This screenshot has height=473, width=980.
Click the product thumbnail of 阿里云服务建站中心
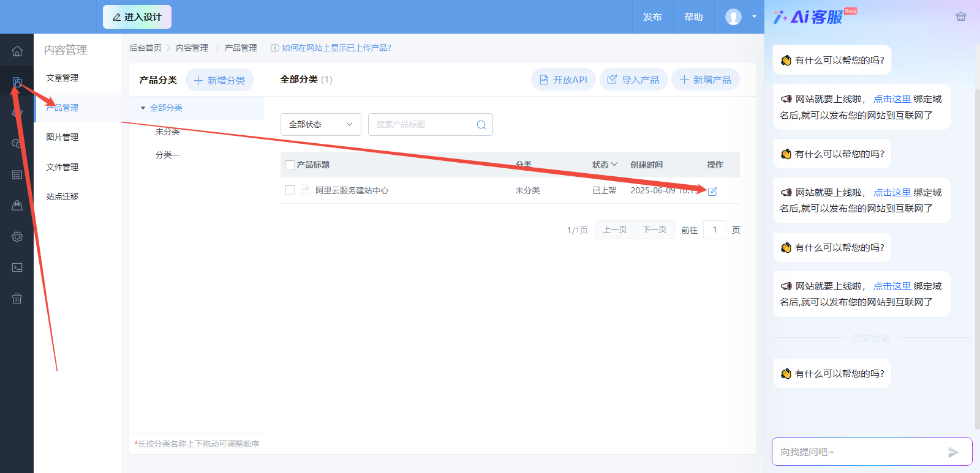point(304,190)
